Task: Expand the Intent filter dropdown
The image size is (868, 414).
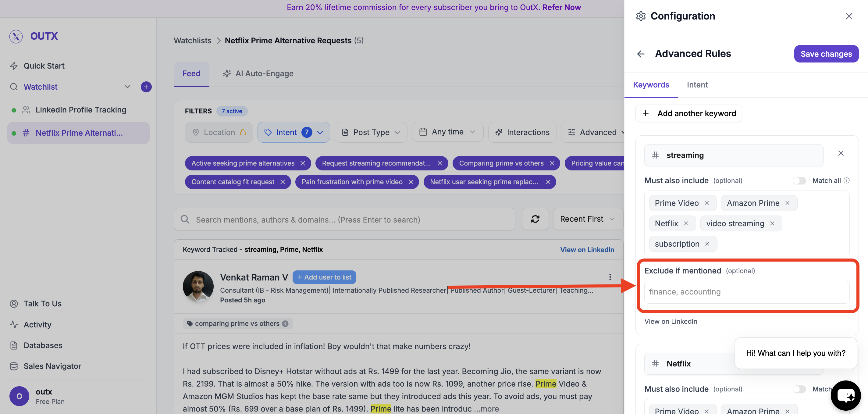Action: tap(293, 132)
